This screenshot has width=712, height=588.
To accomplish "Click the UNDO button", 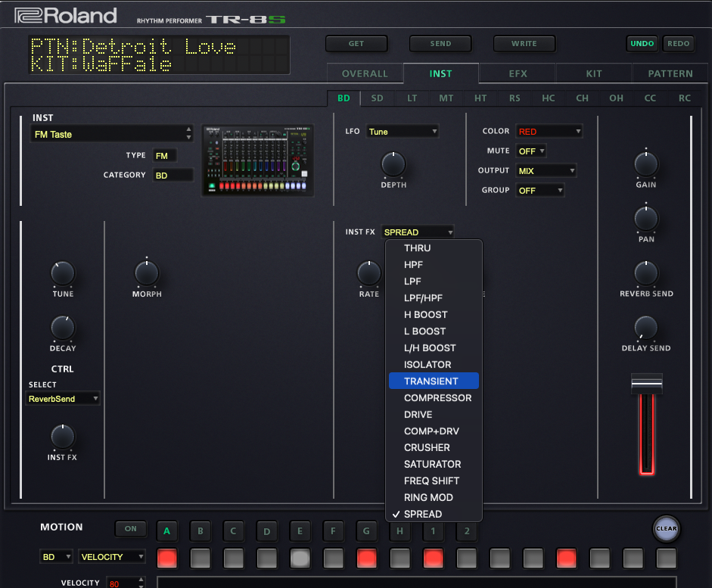I will coord(642,44).
